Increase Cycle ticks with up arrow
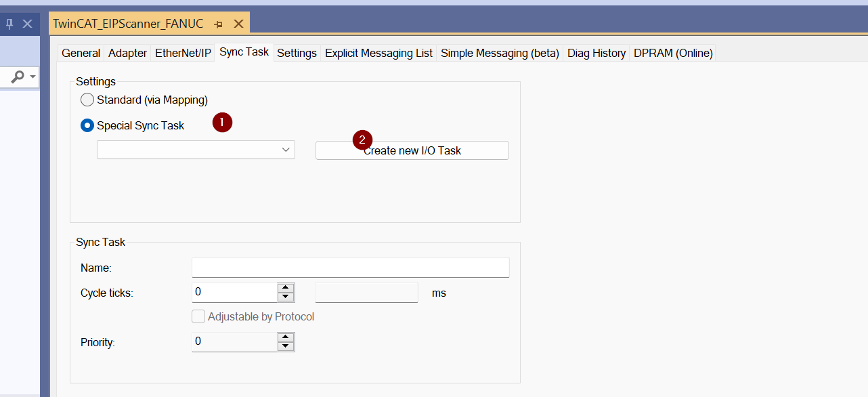Screen dimensions: 868x397 click(286, 288)
